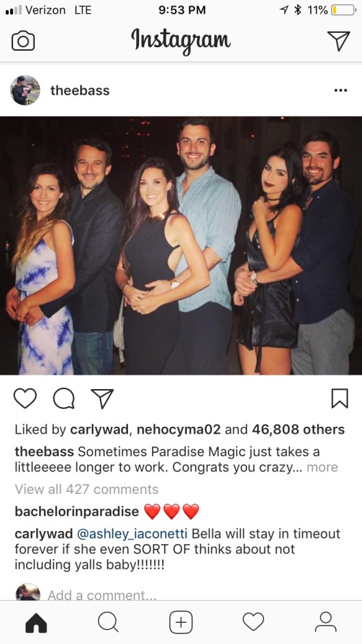Open profile tab person icon
This screenshot has width=362, height=644.
(x=326, y=622)
